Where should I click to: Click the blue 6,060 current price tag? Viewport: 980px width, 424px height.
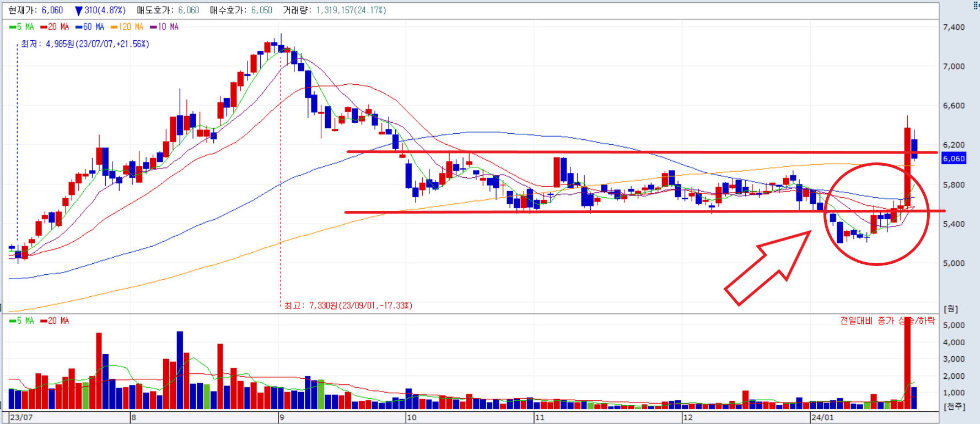tap(954, 159)
